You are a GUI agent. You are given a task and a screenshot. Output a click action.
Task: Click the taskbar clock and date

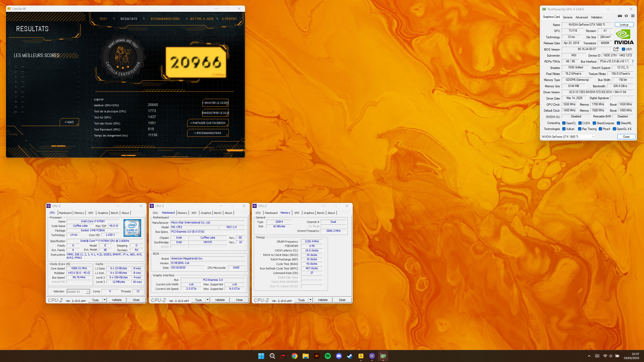pos(631,356)
